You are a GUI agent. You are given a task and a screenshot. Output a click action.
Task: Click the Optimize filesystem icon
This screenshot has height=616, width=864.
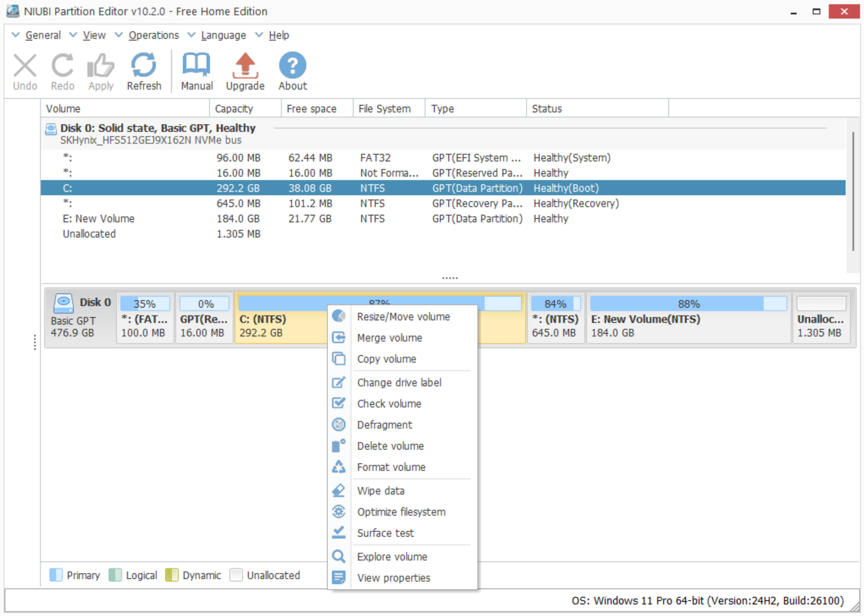click(x=339, y=512)
